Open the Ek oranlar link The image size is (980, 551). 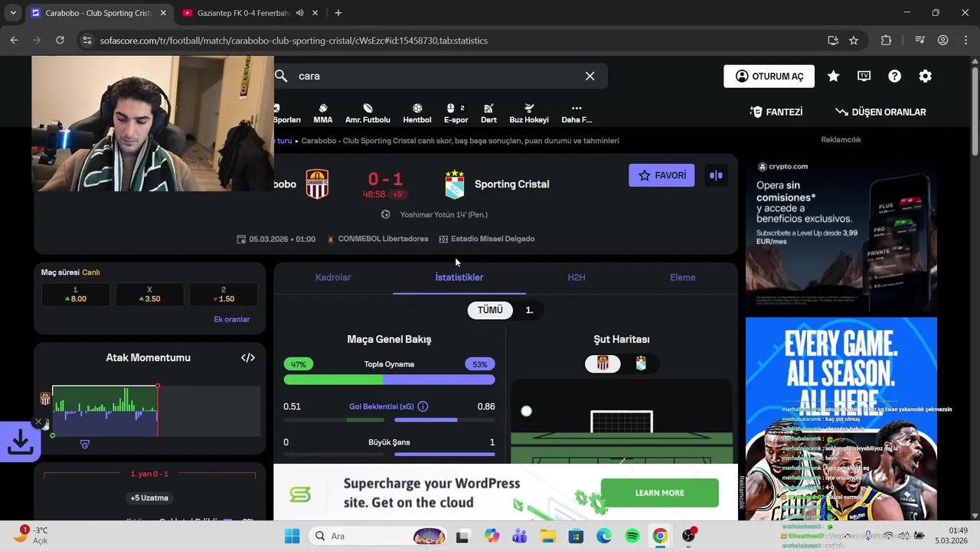[x=232, y=319]
